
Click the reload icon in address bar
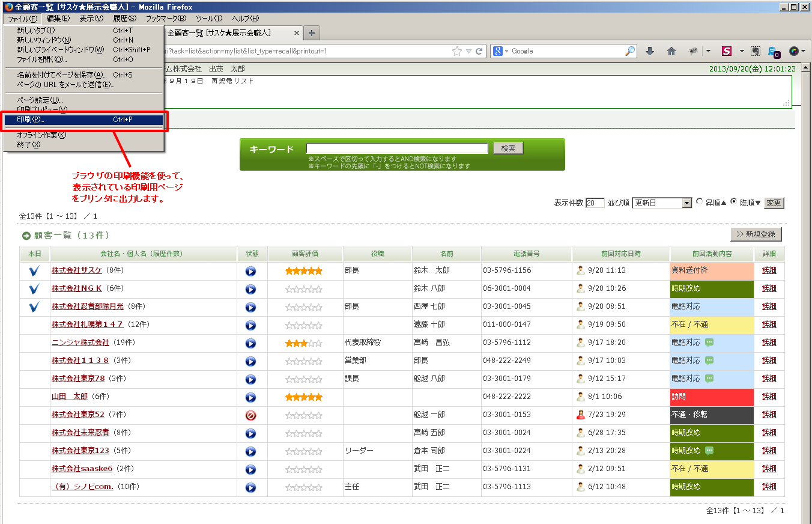[479, 51]
